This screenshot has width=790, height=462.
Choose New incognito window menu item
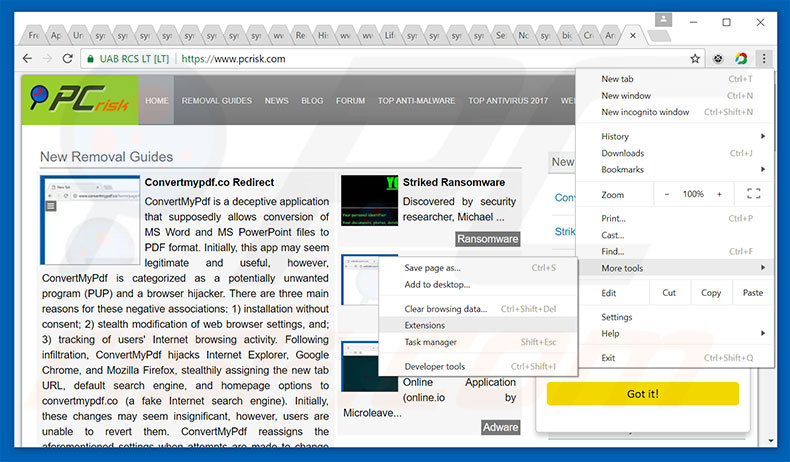pyautogui.click(x=645, y=112)
